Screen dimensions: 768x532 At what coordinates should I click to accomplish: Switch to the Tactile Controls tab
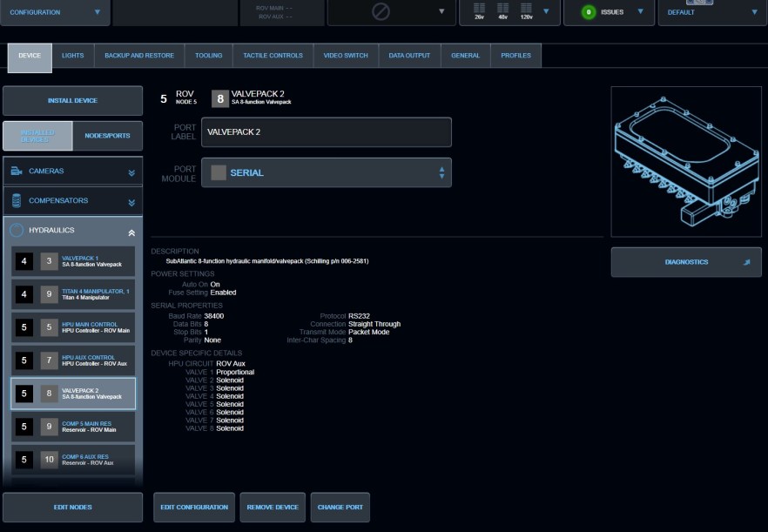[x=273, y=56]
